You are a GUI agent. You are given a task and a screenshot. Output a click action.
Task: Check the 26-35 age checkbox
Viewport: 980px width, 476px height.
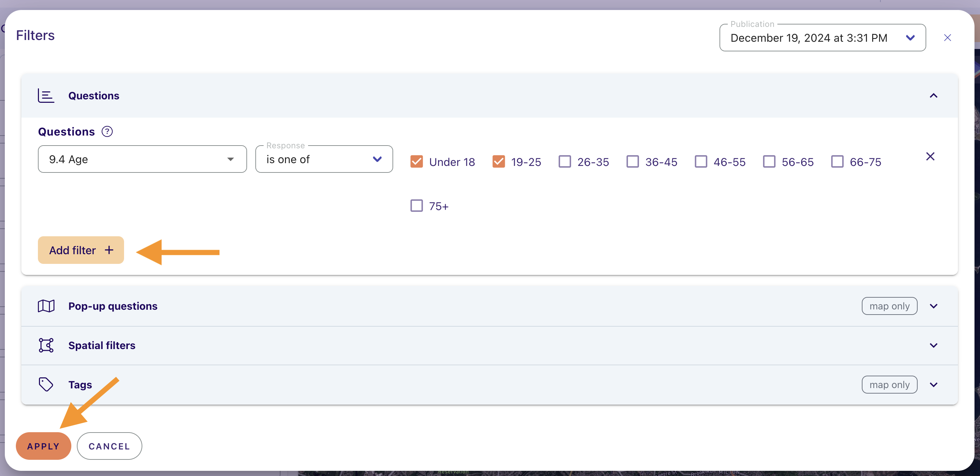(x=564, y=161)
